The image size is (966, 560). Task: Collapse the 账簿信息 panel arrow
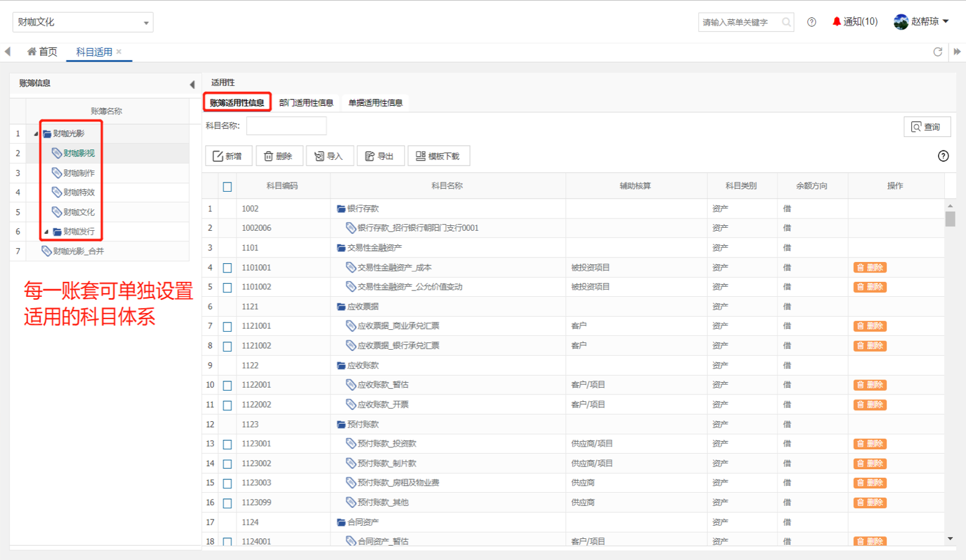point(192,84)
